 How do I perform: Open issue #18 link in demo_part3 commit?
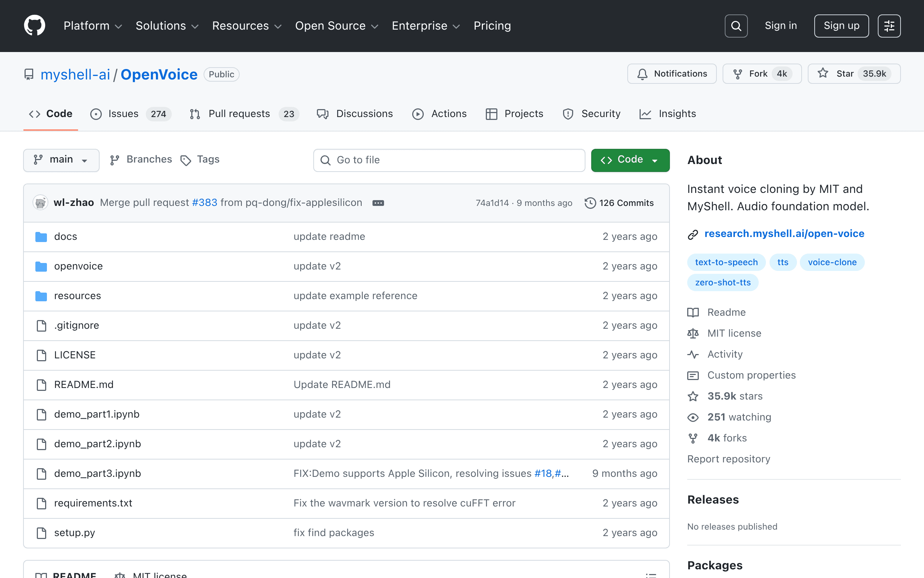pos(542,473)
